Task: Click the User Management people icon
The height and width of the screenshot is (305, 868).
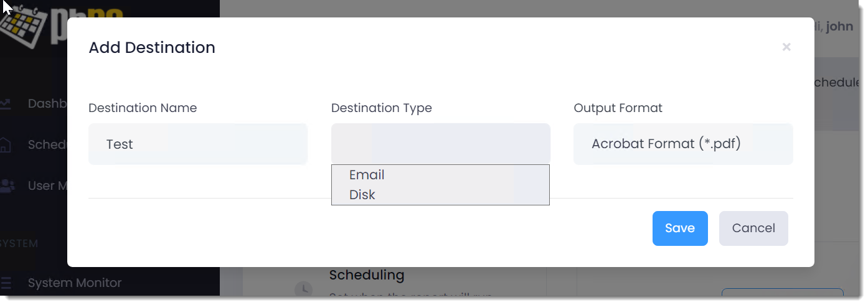Action: [x=6, y=185]
